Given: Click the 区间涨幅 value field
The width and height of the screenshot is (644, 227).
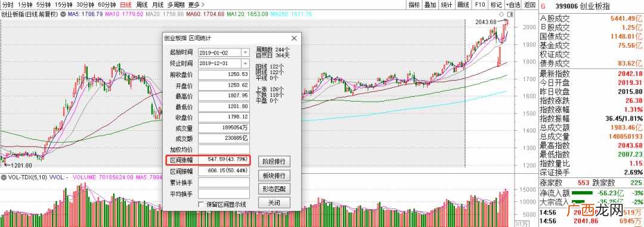Looking at the screenshot, I should pos(224,160).
